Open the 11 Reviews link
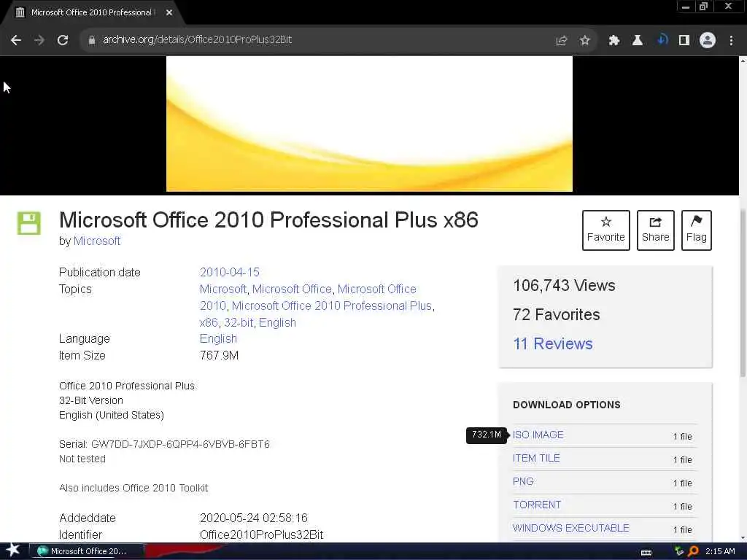 [x=553, y=344]
